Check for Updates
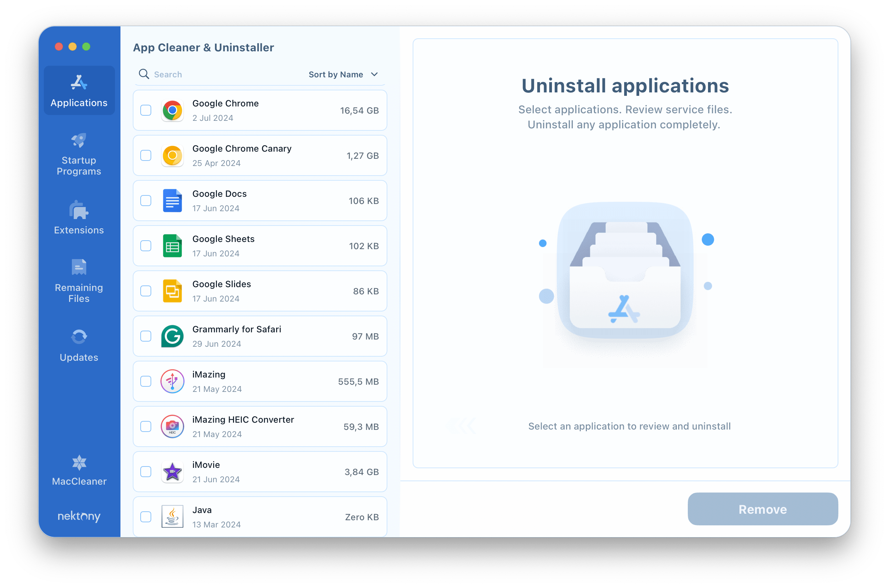Image resolution: width=889 pixels, height=588 pixels. coord(78,344)
